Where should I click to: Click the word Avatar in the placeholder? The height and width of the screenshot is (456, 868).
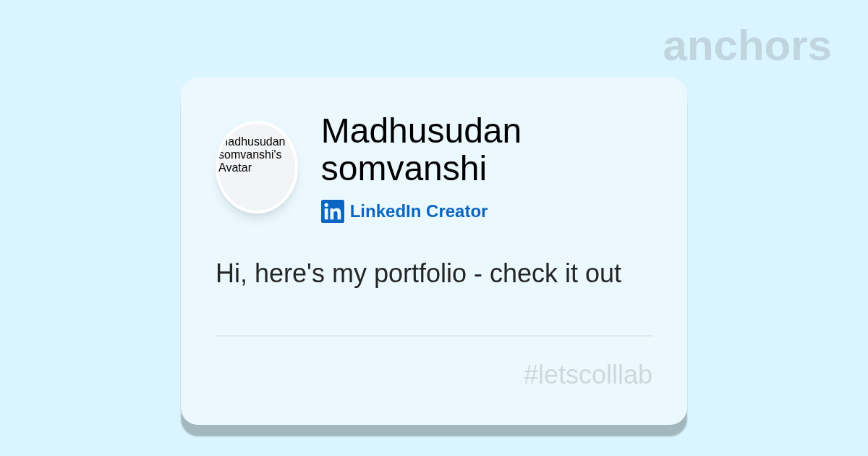point(235,168)
